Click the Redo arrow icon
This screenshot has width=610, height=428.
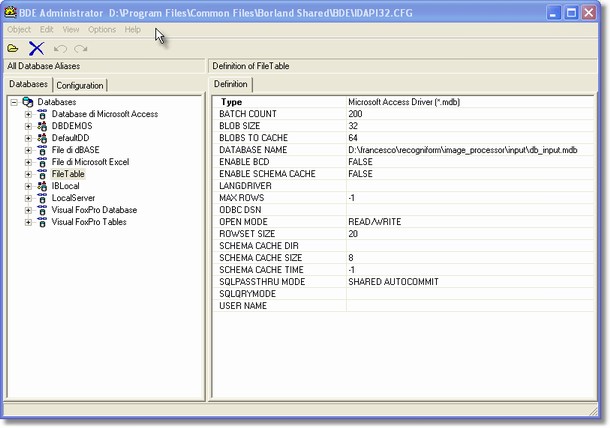coord(81,49)
